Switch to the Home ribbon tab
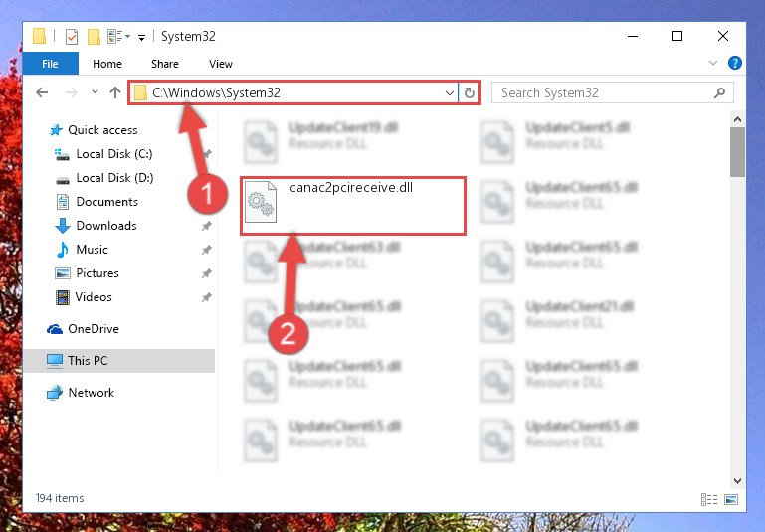The width and height of the screenshot is (765, 532). click(x=107, y=64)
